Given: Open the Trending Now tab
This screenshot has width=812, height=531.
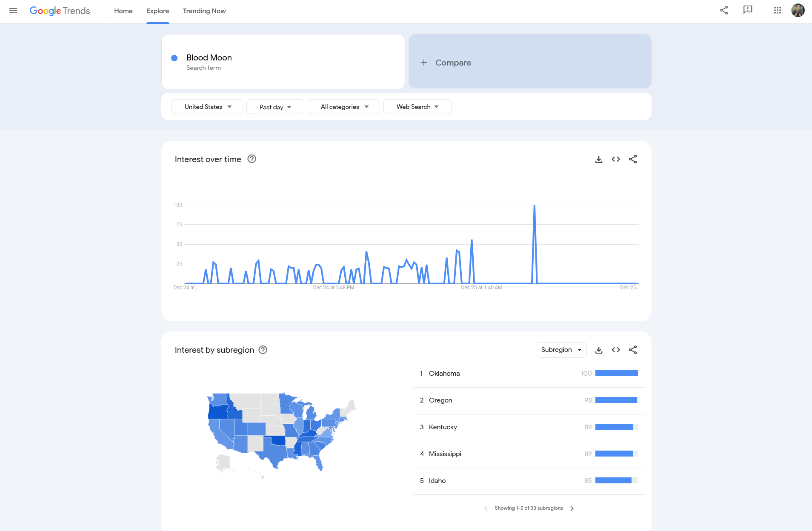Looking at the screenshot, I should [x=204, y=11].
